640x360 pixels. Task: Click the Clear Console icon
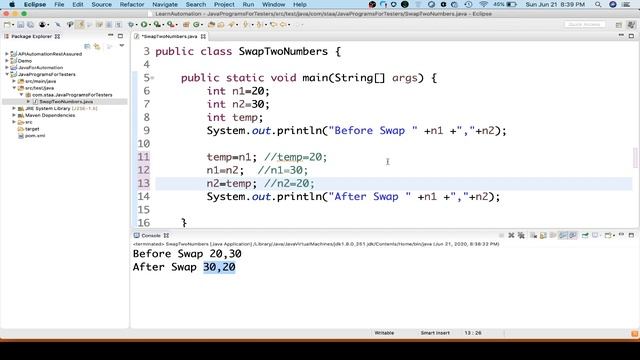533,236
